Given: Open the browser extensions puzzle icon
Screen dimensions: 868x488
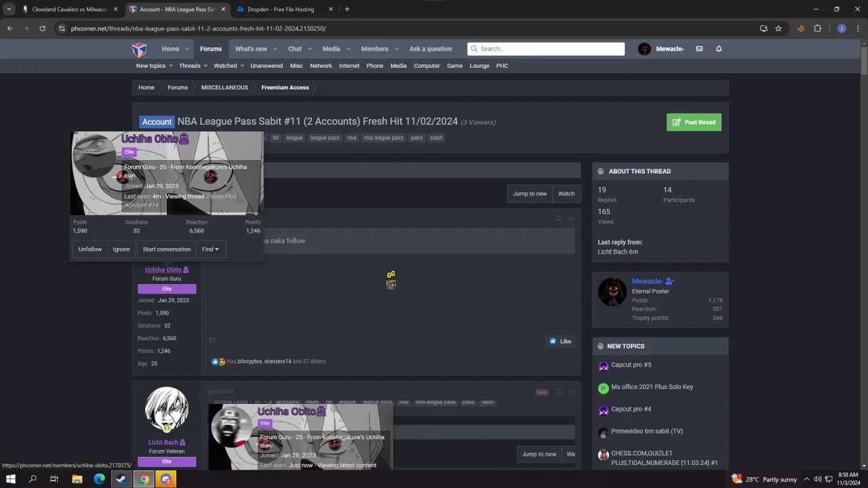Looking at the screenshot, I should (x=817, y=28).
